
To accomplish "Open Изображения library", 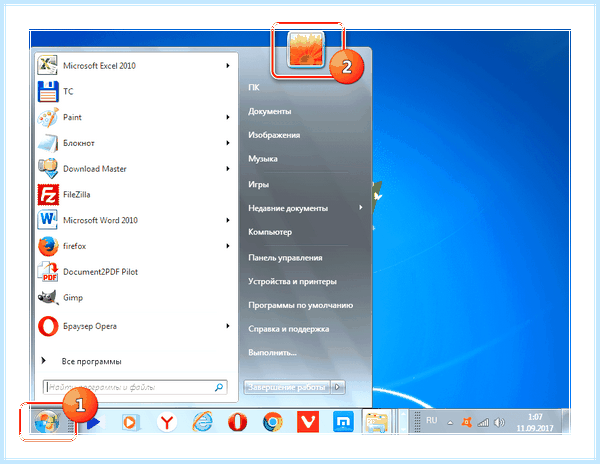I will point(274,135).
